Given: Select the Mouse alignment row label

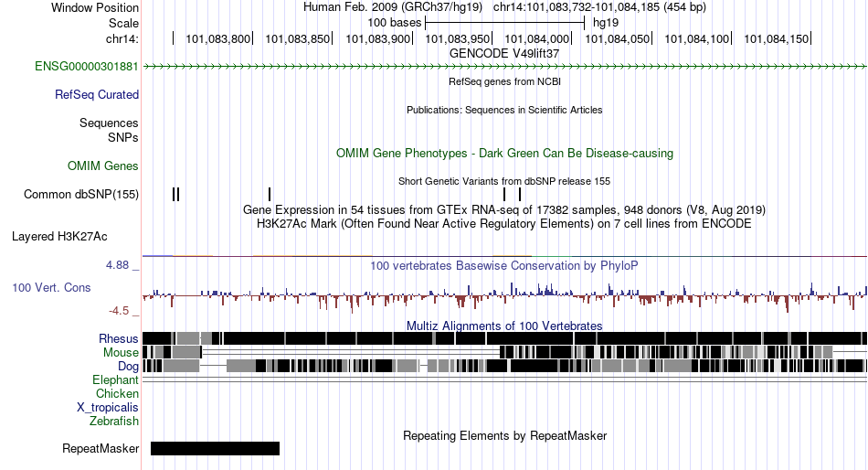Looking at the screenshot, I should pyautogui.click(x=121, y=353).
